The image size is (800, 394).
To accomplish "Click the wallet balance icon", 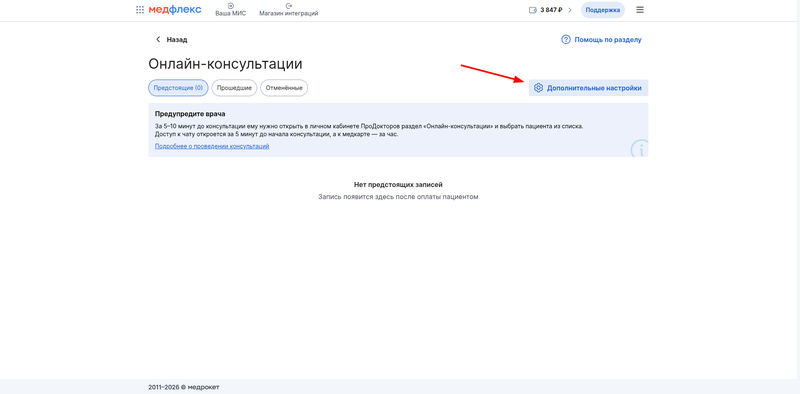I will [x=533, y=10].
